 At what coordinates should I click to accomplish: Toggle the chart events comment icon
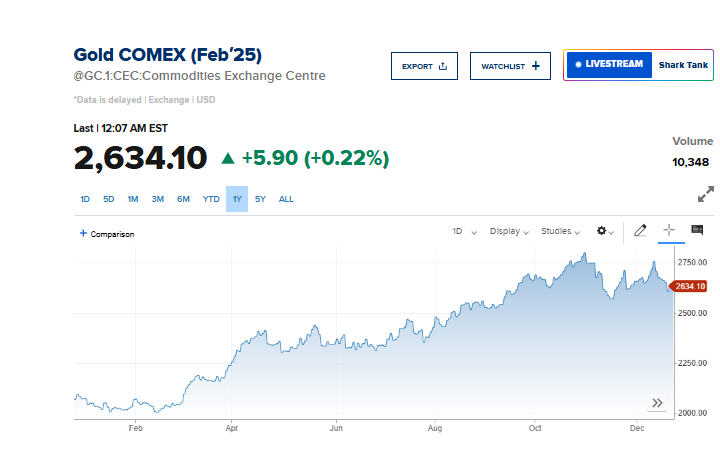pyautogui.click(x=697, y=231)
